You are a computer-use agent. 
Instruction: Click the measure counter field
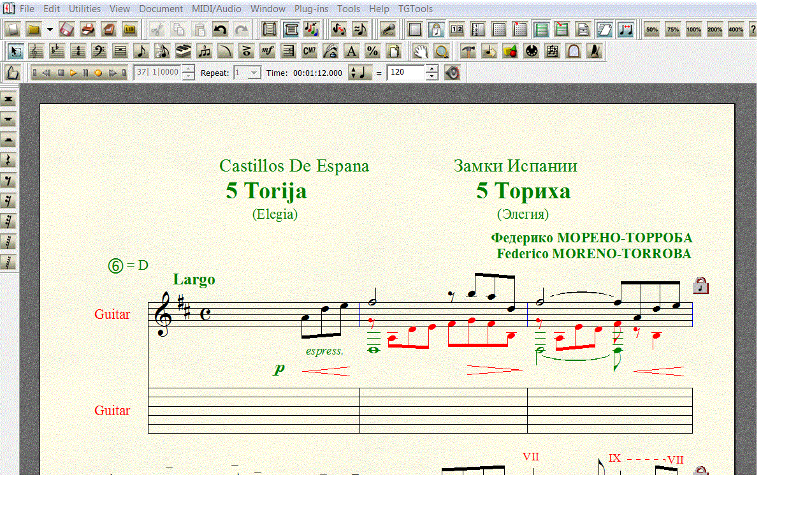(157, 73)
